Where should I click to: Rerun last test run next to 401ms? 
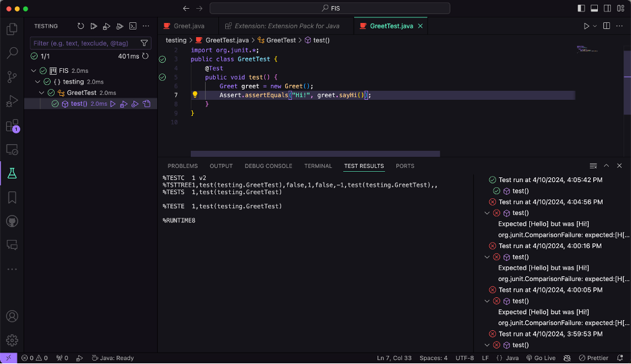pyautogui.click(x=146, y=57)
